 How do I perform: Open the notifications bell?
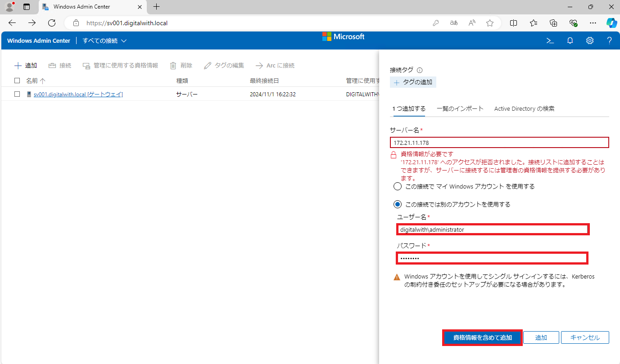click(x=570, y=40)
